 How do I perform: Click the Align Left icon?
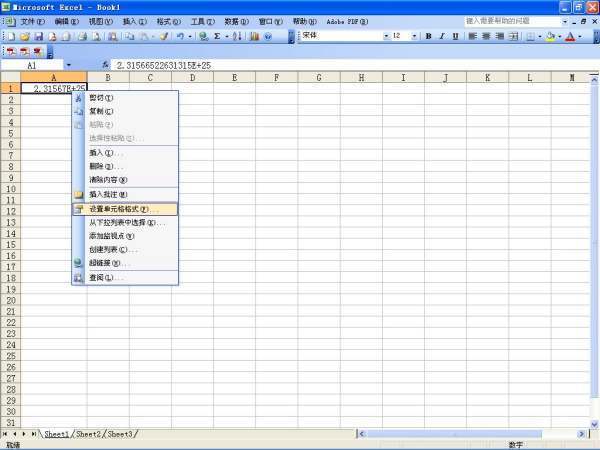click(473, 36)
